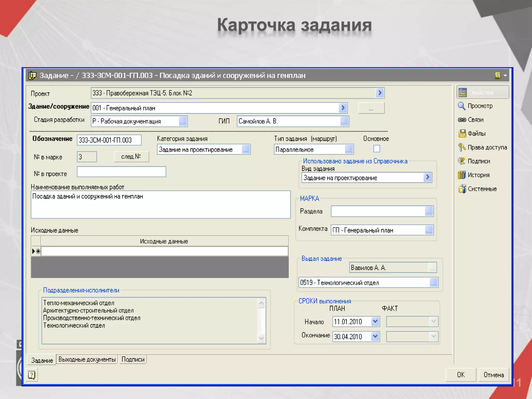This screenshot has width=532, height=399.
Task: Open the Здание/сооружение field arrow
Action: pyautogui.click(x=343, y=108)
